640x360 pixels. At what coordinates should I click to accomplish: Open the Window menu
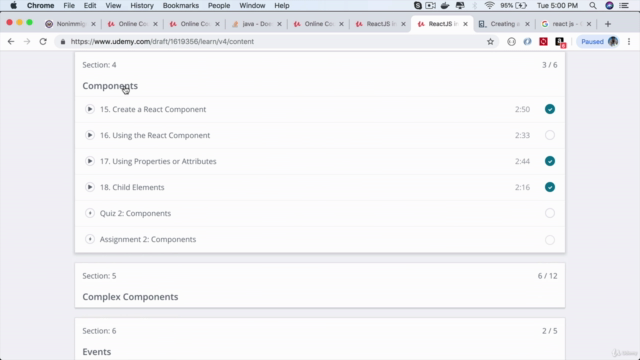pos(252,6)
